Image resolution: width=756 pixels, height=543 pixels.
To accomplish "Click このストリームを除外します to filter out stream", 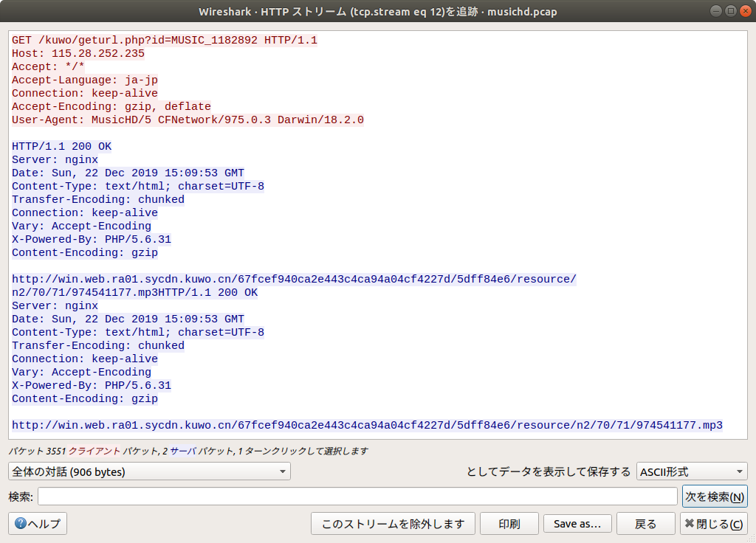I will [x=393, y=523].
